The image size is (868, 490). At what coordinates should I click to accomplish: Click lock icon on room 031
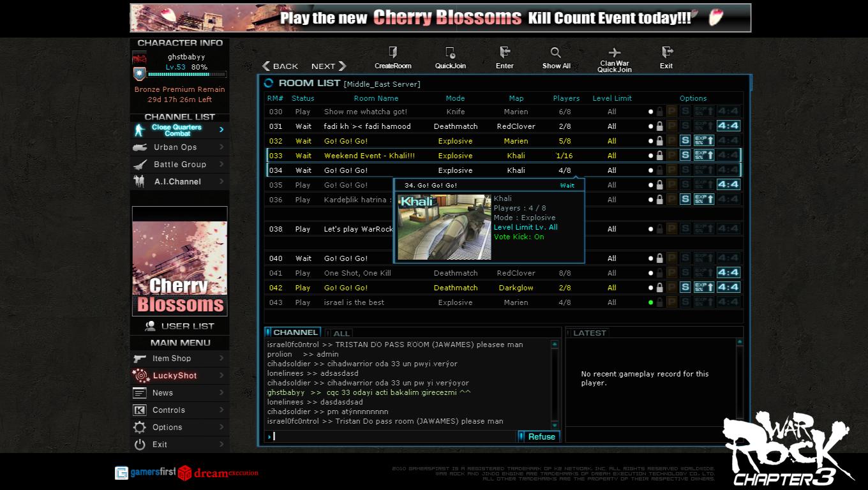[659, 126]
